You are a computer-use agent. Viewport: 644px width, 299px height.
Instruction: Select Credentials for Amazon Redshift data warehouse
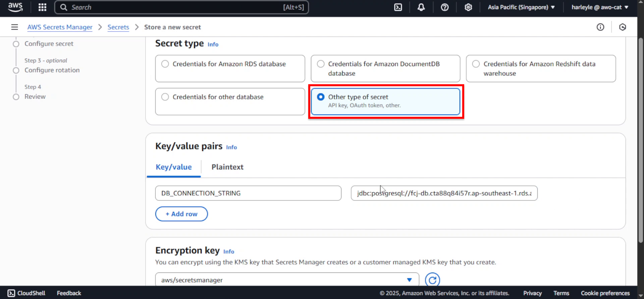pyautogui.click(x=541, y=68)
